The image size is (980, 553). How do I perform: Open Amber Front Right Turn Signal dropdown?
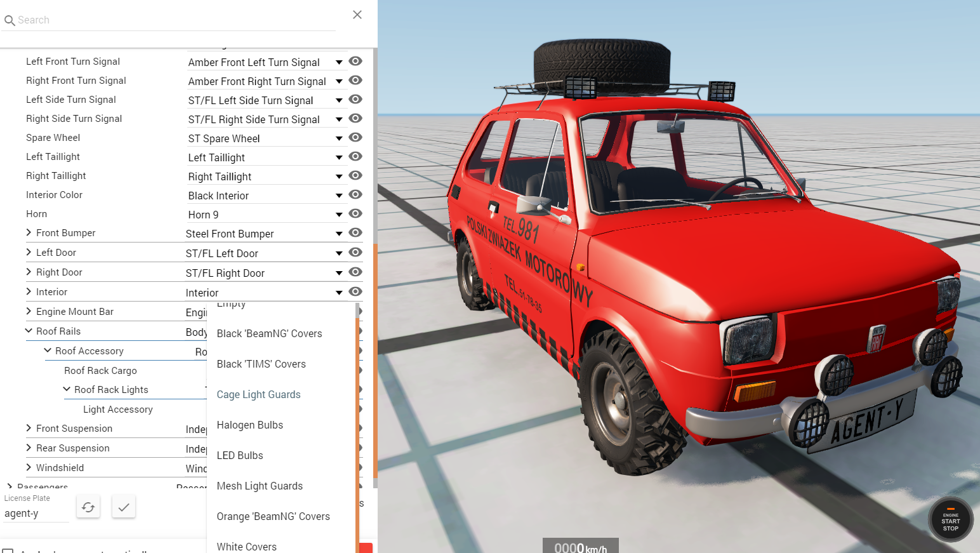pos(266,81)
